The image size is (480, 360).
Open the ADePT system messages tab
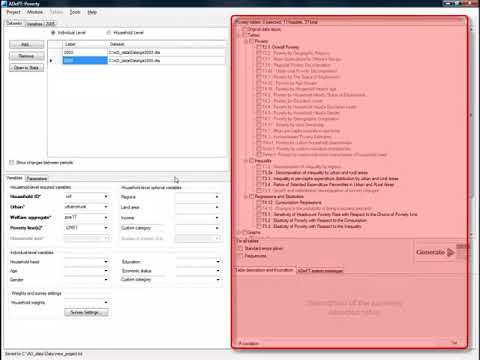(320, 270)
